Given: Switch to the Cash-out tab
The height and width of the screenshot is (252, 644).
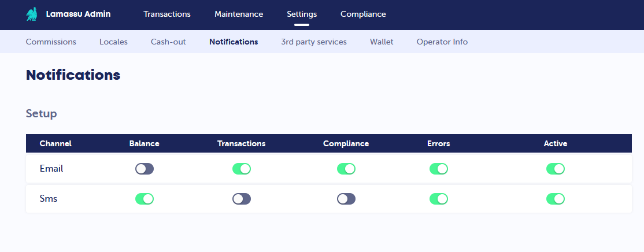Looking at the screenshot, I should click(x=168, y=42).
